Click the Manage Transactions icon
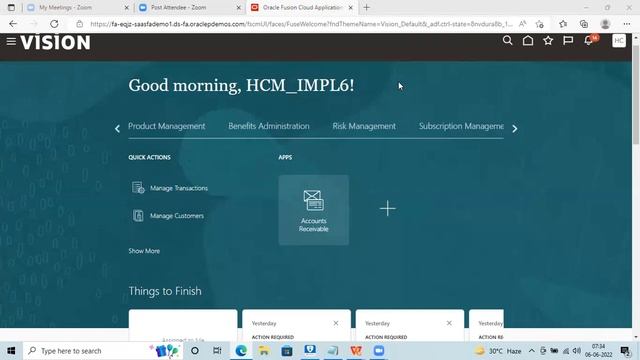The image size is (640, 360). (138, 188)
